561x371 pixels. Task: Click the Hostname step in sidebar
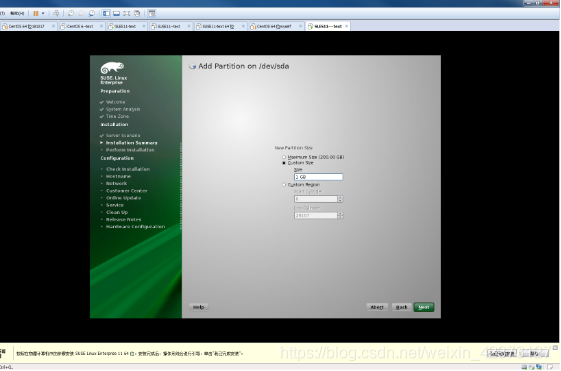(118, 176)
